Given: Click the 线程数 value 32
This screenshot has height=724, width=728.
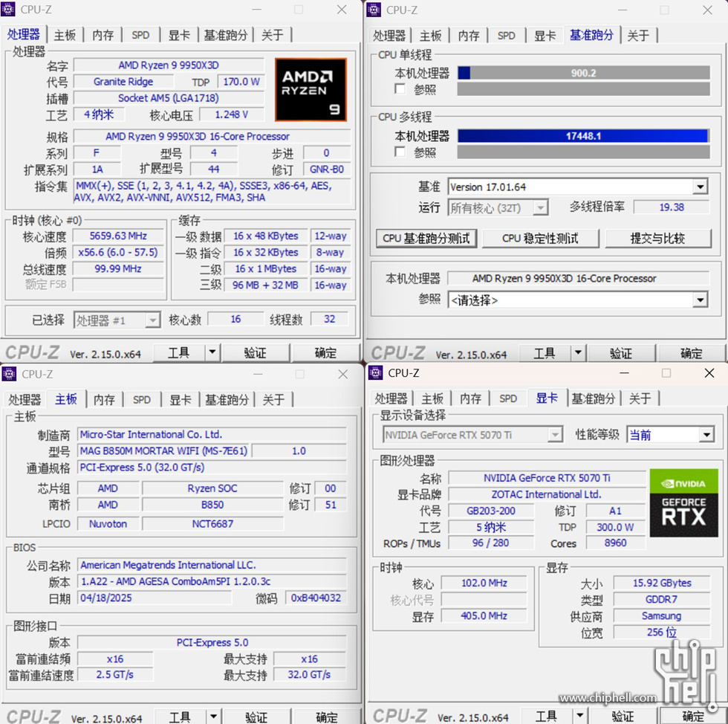Looking at the screenshot, I should point(330,319).
